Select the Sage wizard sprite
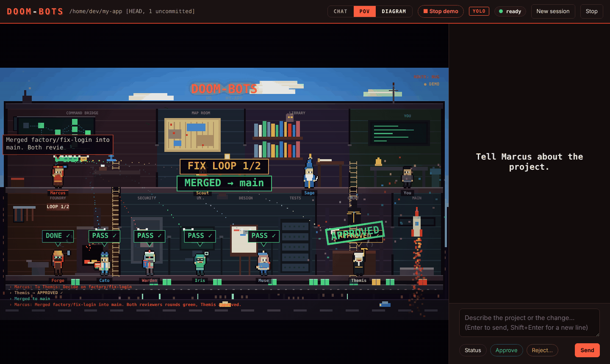This screenshot has height=364, width=610. coord(310,171)
